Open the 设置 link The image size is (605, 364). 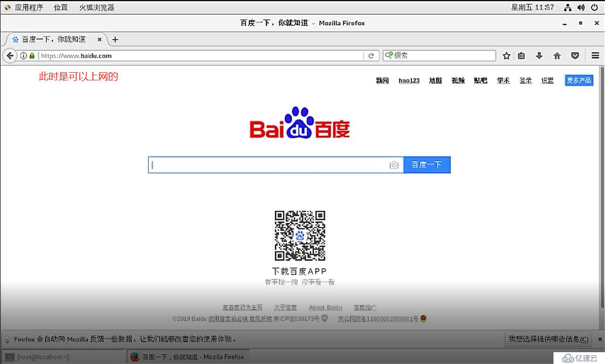click(547, 80)
